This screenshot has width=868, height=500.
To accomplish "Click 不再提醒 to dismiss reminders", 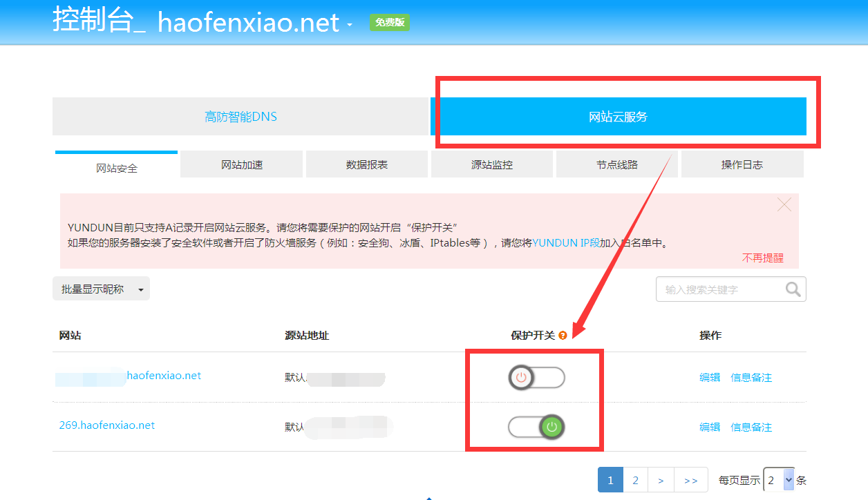I will (763, 258).
